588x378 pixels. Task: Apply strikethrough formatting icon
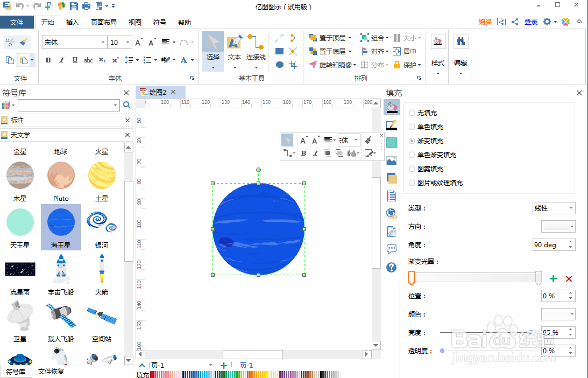pyautogui.click(x=88, y=60)
